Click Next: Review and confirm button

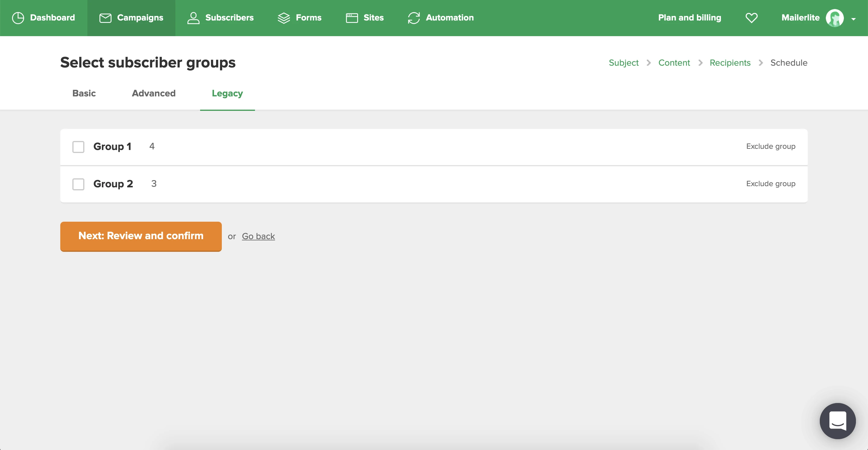(x=141, y=236)
